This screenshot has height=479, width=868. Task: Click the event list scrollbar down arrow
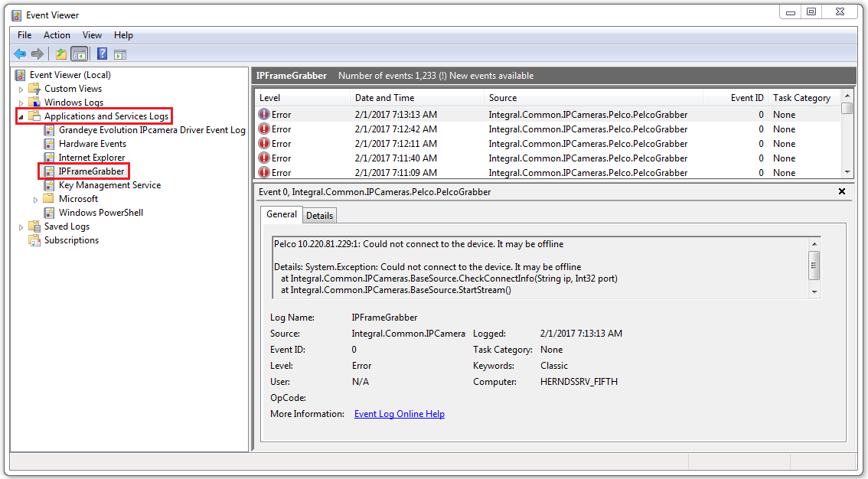click(x=848, y=171)
